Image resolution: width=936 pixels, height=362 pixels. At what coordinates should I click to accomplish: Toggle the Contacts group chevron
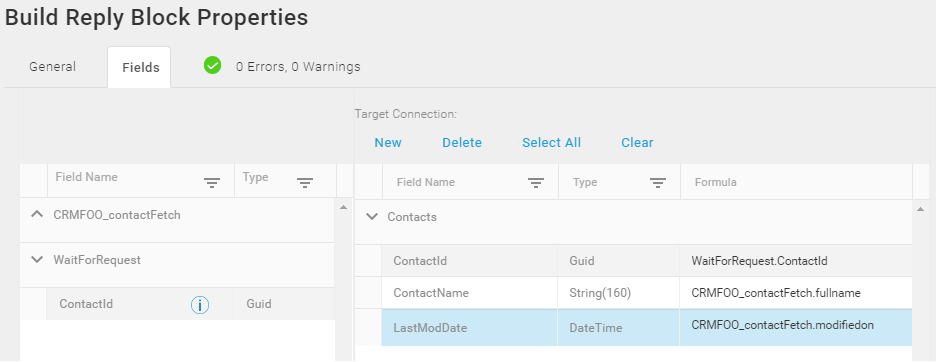coord(372,217)
